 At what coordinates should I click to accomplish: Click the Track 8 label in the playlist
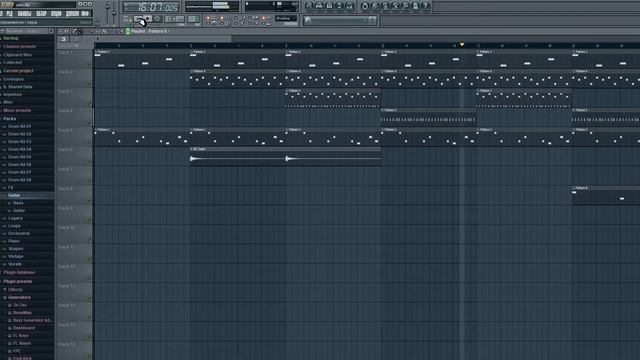[65, 189]
